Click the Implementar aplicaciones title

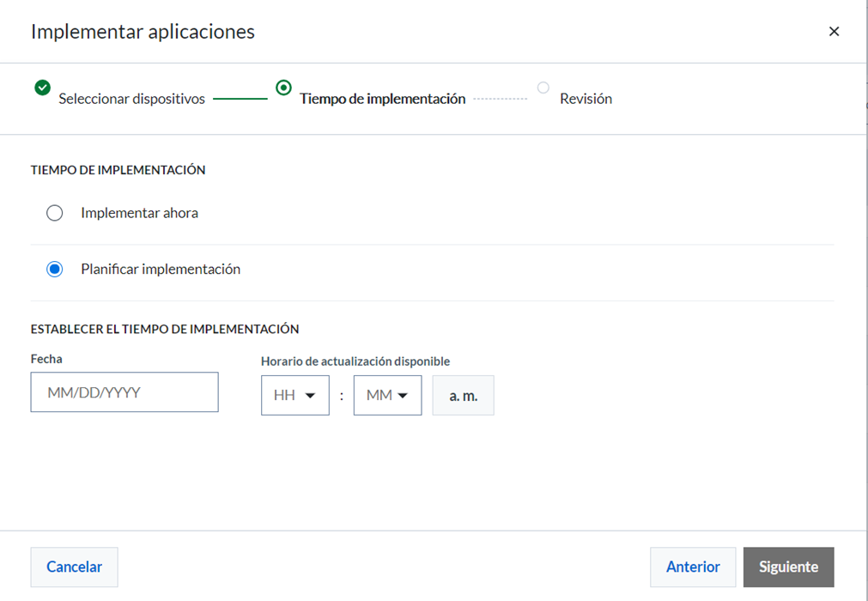143,32
